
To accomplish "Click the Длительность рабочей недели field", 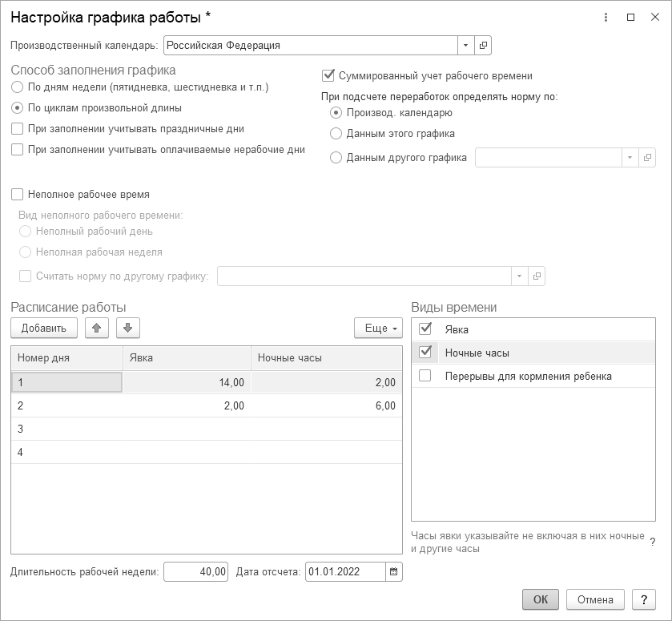I will tap(195, 572).
